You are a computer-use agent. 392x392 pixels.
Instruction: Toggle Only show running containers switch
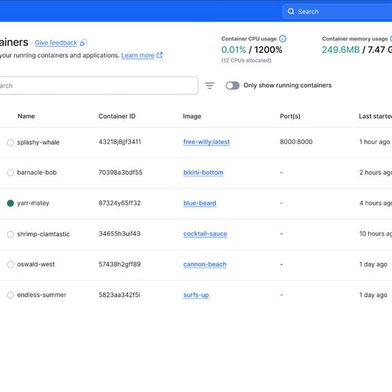pyautogui.click(x=232, y=86)
